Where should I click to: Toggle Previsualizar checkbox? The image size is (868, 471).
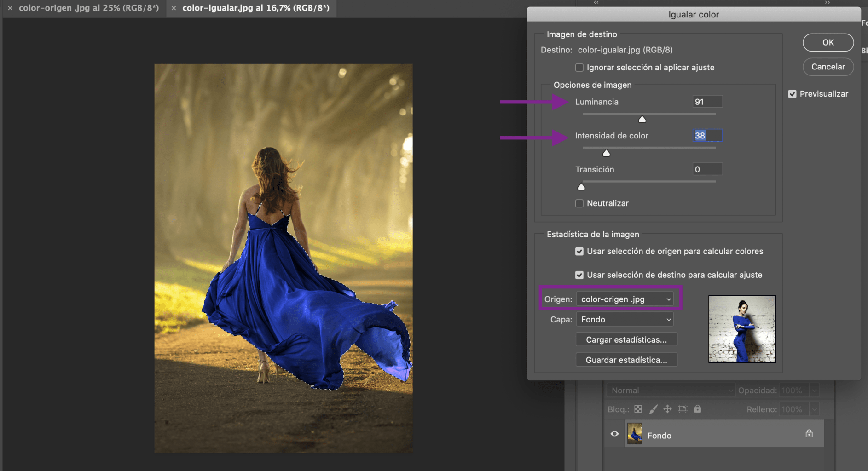tap(792, 94)
